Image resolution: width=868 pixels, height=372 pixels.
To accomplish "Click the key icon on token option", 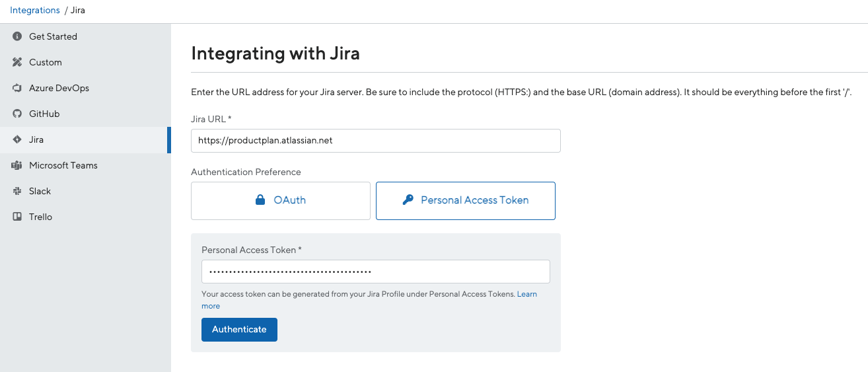I will point(408,200).
